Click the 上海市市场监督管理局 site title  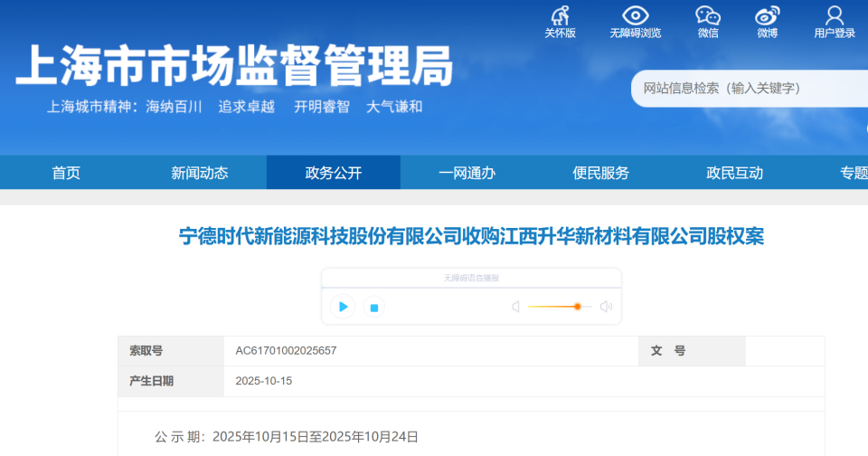pos(235,65)
